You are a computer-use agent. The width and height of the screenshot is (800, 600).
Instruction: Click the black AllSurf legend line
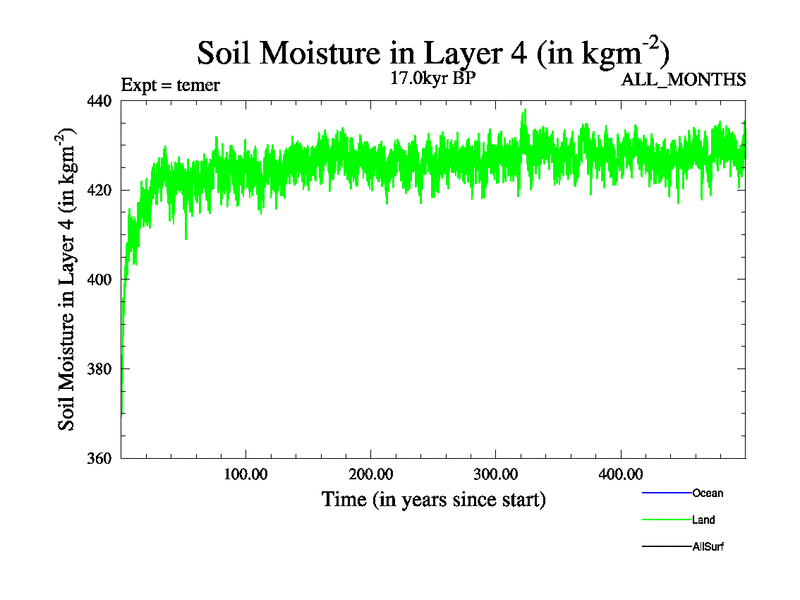665,547
